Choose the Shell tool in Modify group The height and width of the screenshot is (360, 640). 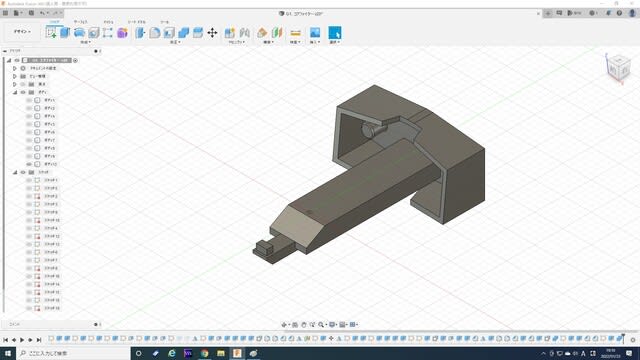(x=169, y=33)
